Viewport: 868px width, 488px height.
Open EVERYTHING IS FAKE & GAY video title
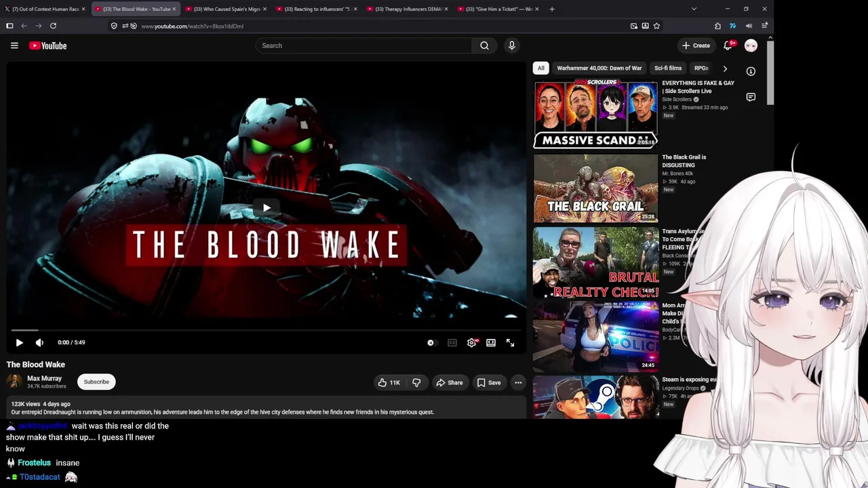(x=698, y=87)
